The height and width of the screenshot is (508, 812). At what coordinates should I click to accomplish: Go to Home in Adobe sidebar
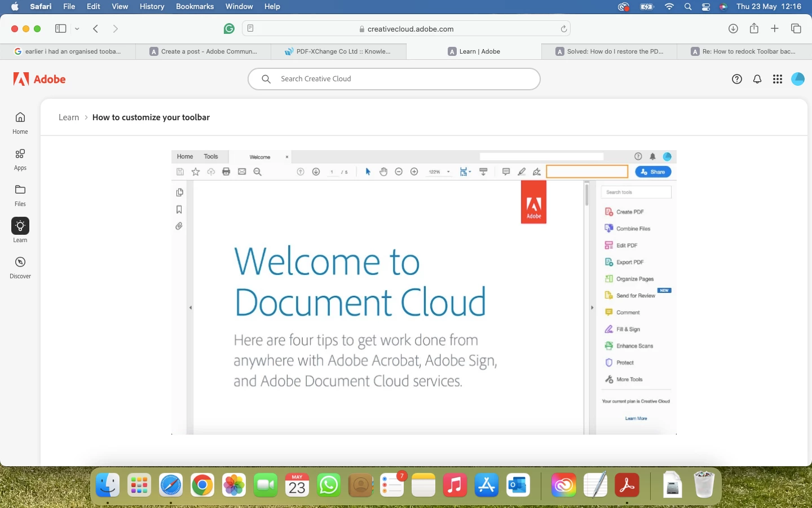click(20, 123)
